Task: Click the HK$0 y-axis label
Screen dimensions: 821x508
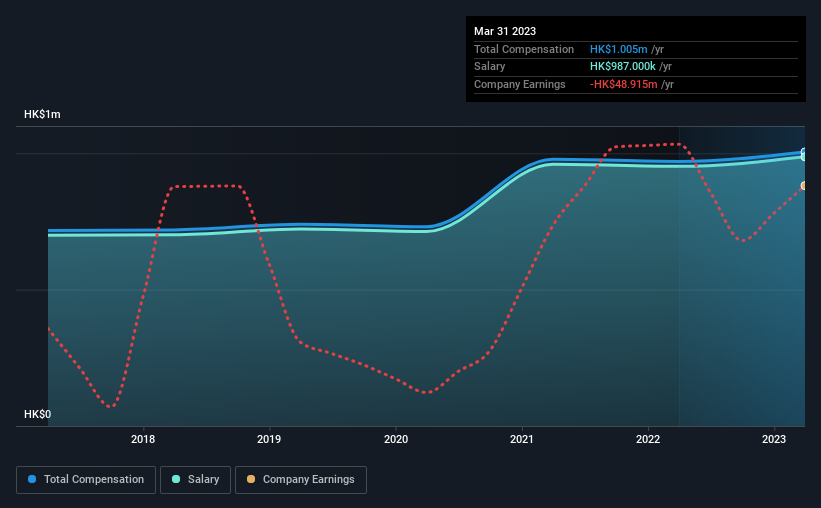Action: [x=38, y=414]
